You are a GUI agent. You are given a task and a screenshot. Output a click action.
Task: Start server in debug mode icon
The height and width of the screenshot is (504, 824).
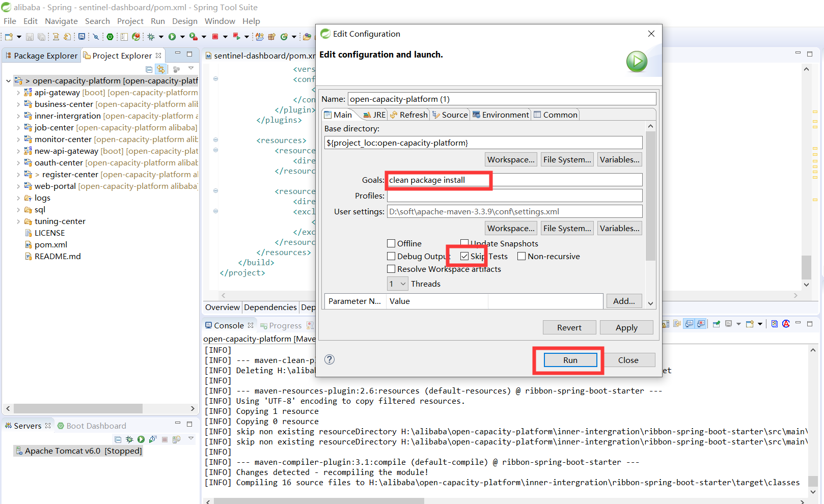click(x=129, y=439)
